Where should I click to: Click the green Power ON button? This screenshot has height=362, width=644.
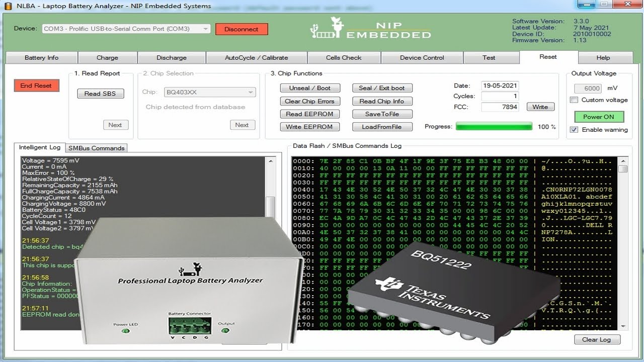[599, 117]
